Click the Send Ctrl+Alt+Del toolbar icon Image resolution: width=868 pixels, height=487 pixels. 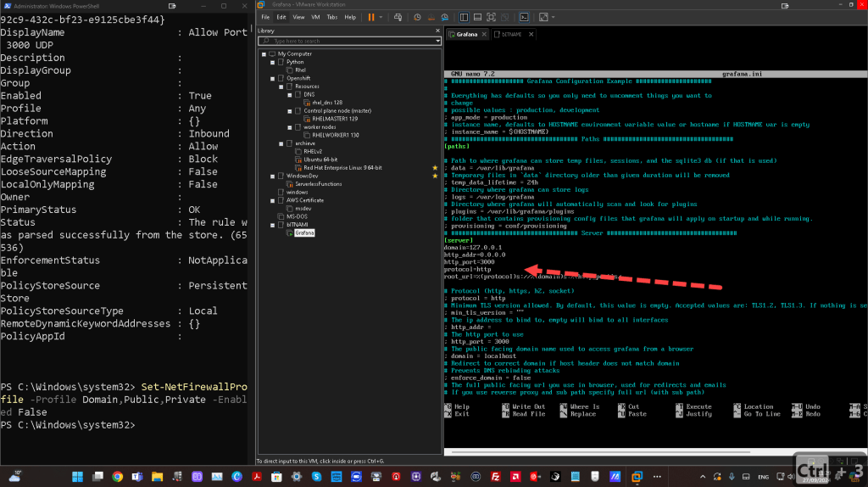pos(398,17)
